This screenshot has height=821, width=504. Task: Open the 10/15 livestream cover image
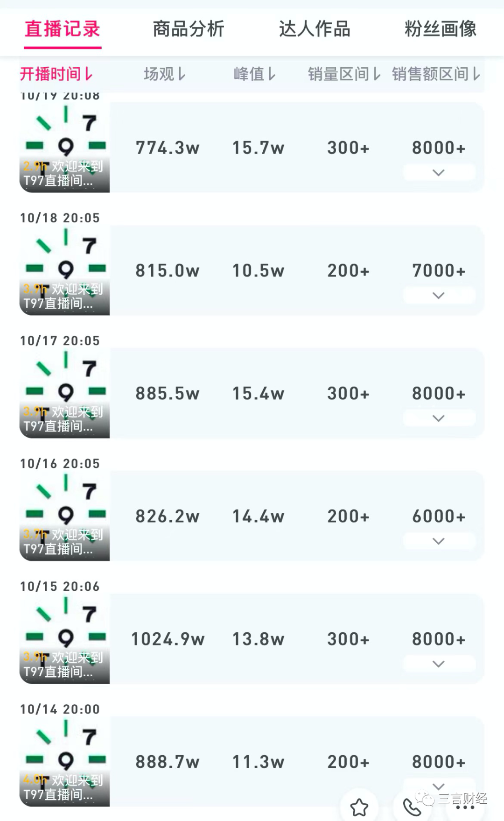pos(65,639)
